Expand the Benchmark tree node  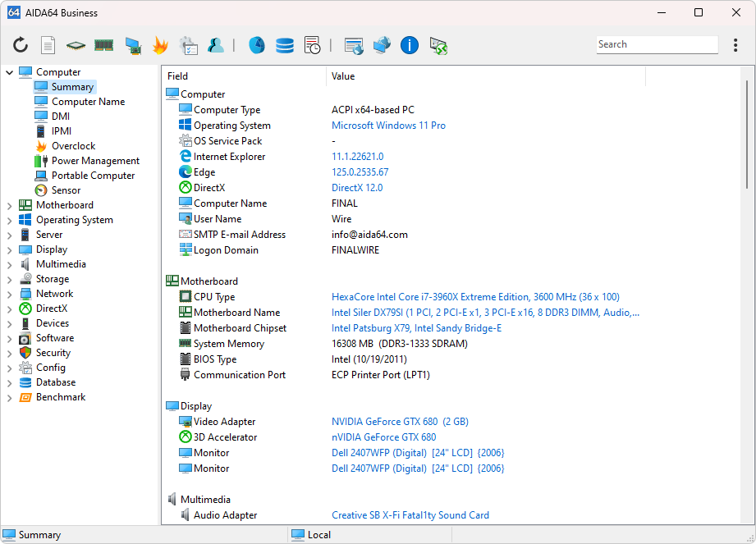[10, 397]
